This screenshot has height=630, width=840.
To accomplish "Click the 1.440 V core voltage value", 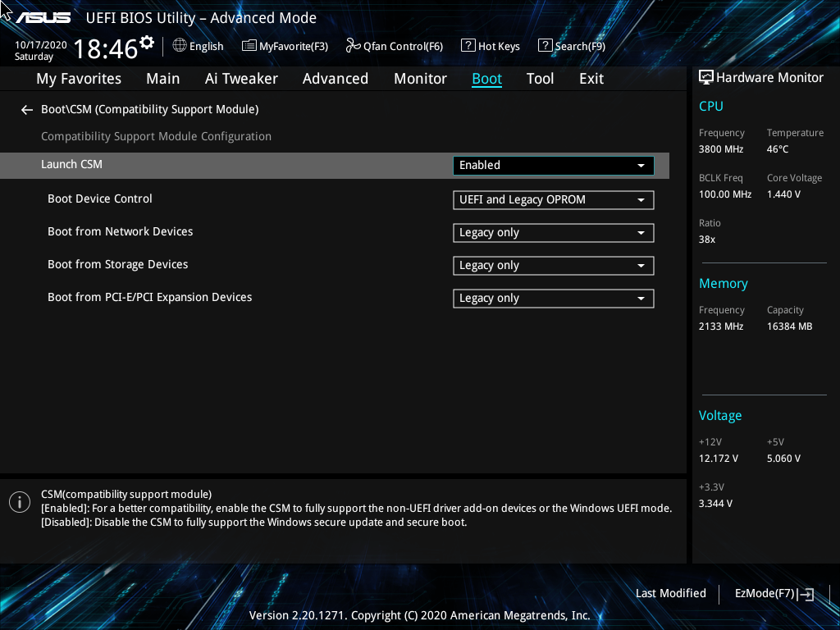I will tap(783, 194).
